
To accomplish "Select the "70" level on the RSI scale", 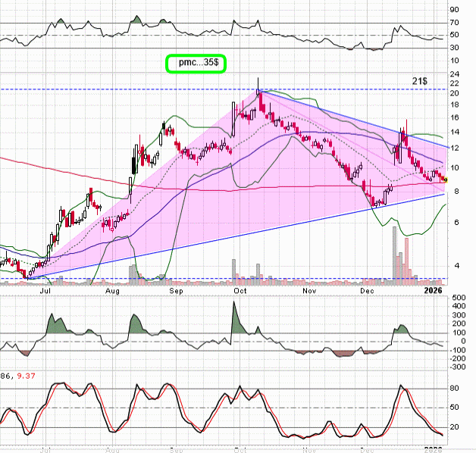I will click(454, 23).
